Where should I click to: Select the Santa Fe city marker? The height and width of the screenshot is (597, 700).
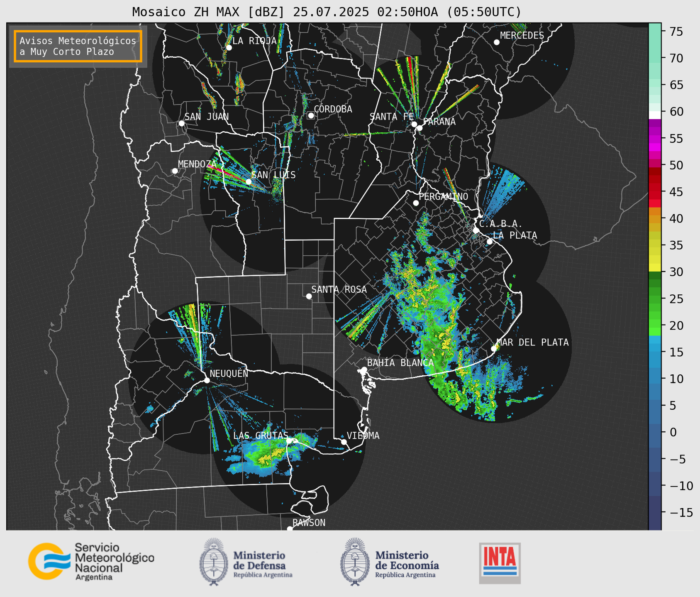tap(414, 124)
